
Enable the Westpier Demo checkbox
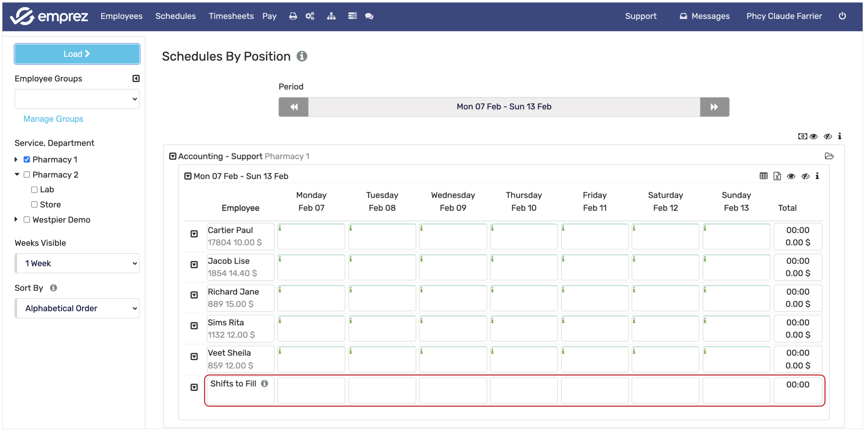click(x=27, y=220)
